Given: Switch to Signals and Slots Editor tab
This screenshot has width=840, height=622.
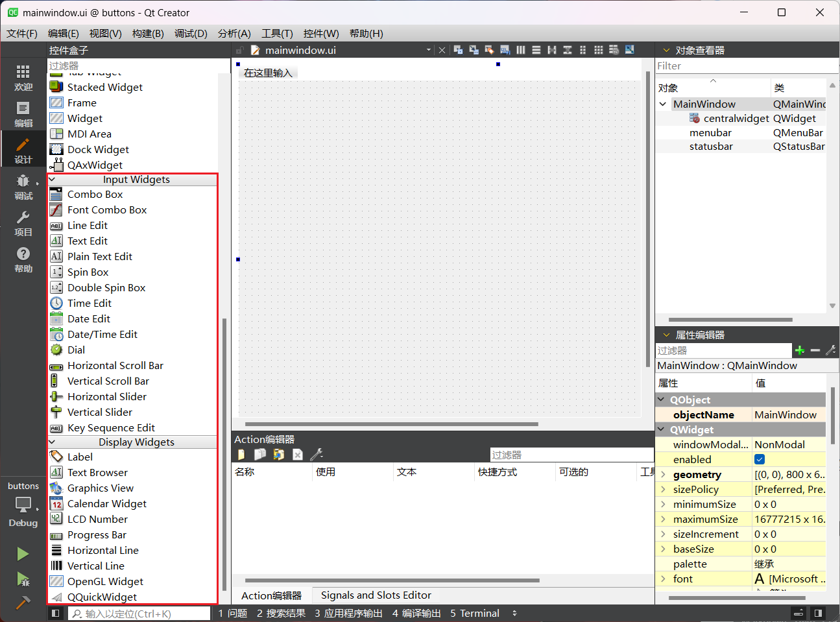Looking at the screenshot, I should tap(376, 595).
